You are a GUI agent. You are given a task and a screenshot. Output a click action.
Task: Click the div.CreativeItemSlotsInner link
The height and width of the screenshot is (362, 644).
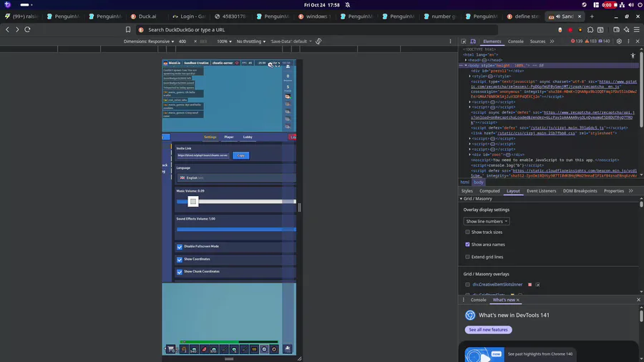[x=497, y=285]
